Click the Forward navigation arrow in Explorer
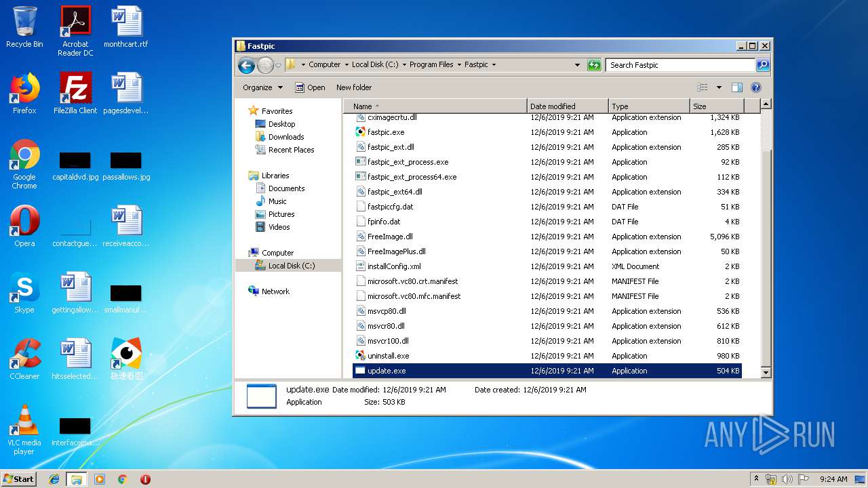The height and width of the screenshot is (488, 868). pos(265,65)
